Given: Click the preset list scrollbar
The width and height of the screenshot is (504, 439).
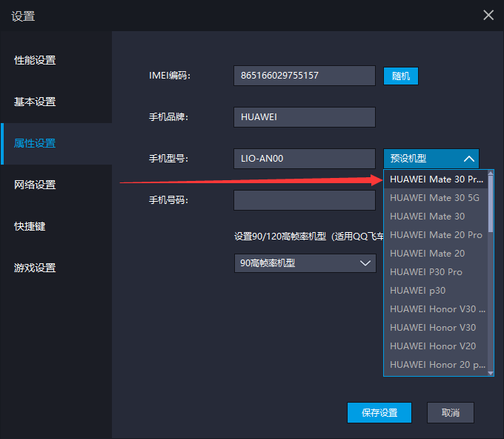Looking at the screenshot, I should click(491, 202).
